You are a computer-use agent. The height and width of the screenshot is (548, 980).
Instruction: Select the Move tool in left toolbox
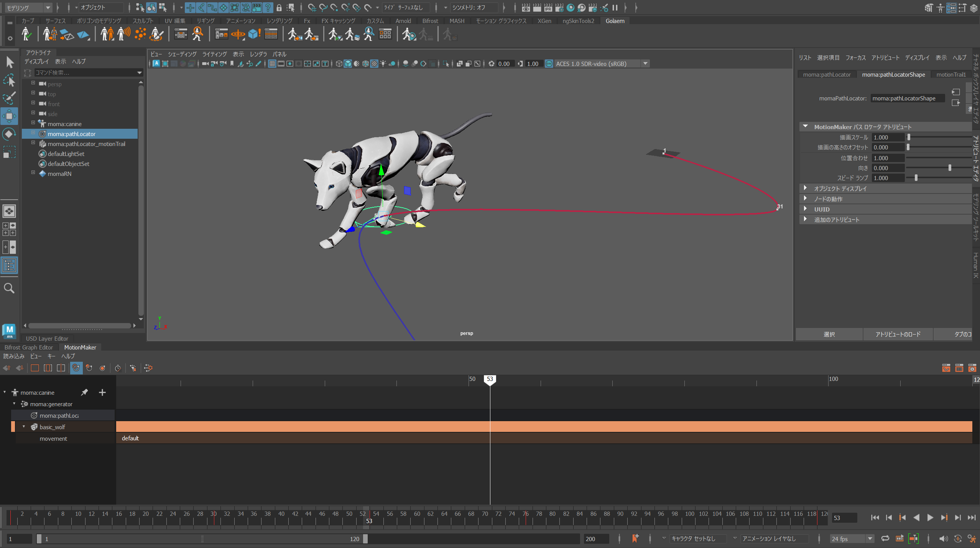(x=9, y=116)
